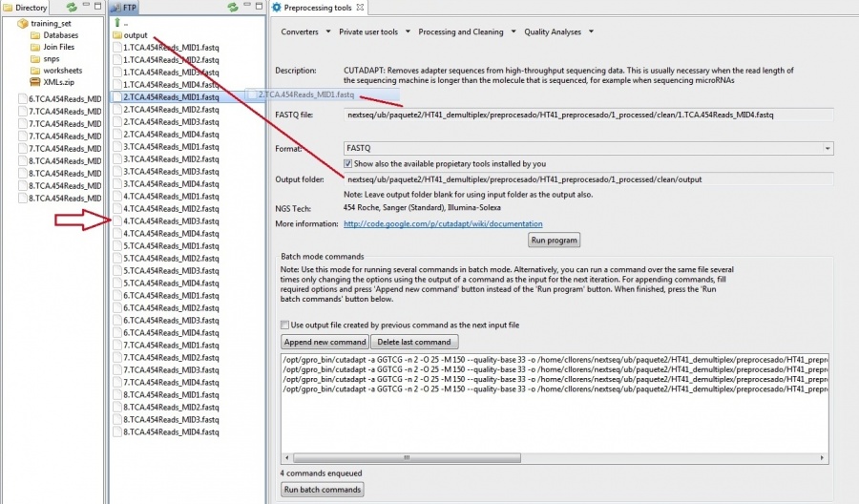
Task: Enable use output file as next input
Action: (284, 325)
